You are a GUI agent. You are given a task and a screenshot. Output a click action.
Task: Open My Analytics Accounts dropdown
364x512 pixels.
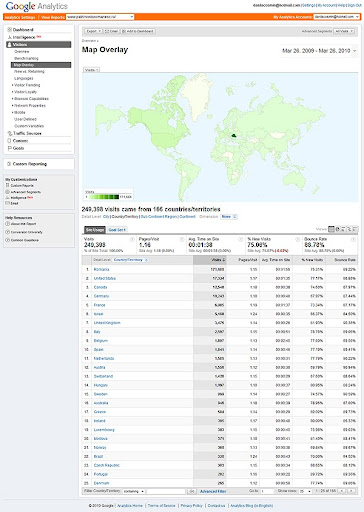click(x=336, y=17)
